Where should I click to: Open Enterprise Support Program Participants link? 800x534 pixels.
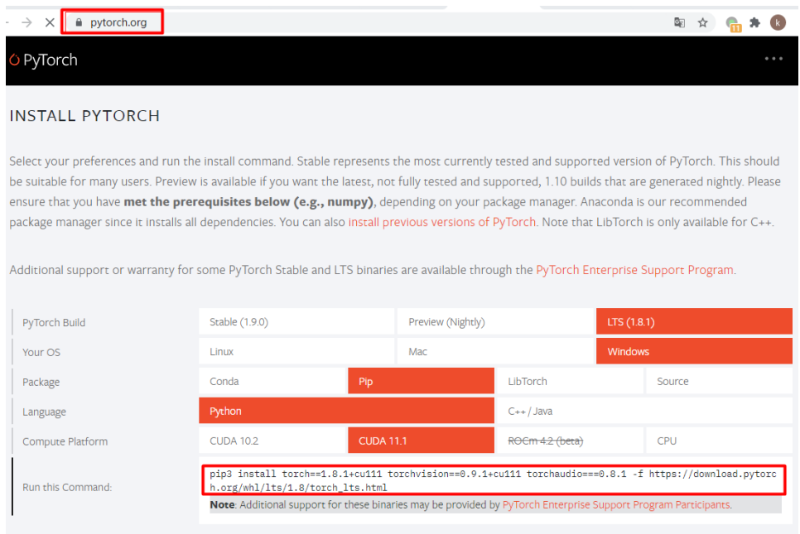pos(617,504)
